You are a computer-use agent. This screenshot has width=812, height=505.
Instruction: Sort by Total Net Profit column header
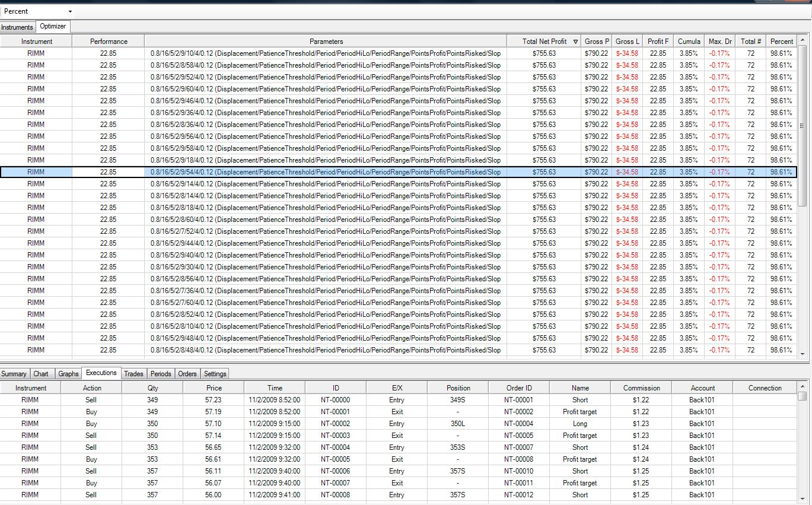pyautogui.click(x=544, y=42)
